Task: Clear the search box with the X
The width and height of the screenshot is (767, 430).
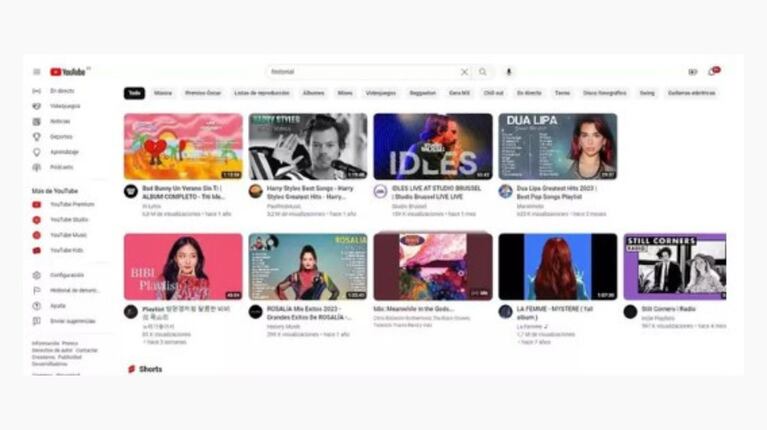Action: coord(464,72)
